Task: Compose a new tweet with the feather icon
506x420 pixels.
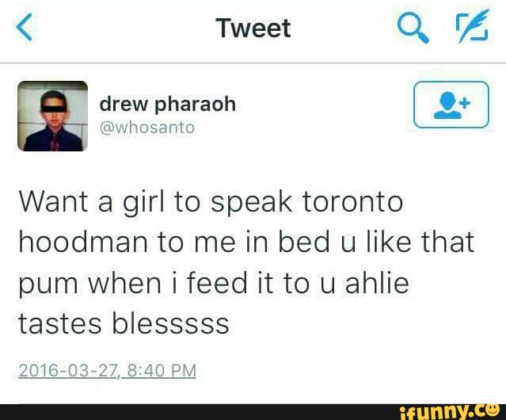Action: pos(473,26)
